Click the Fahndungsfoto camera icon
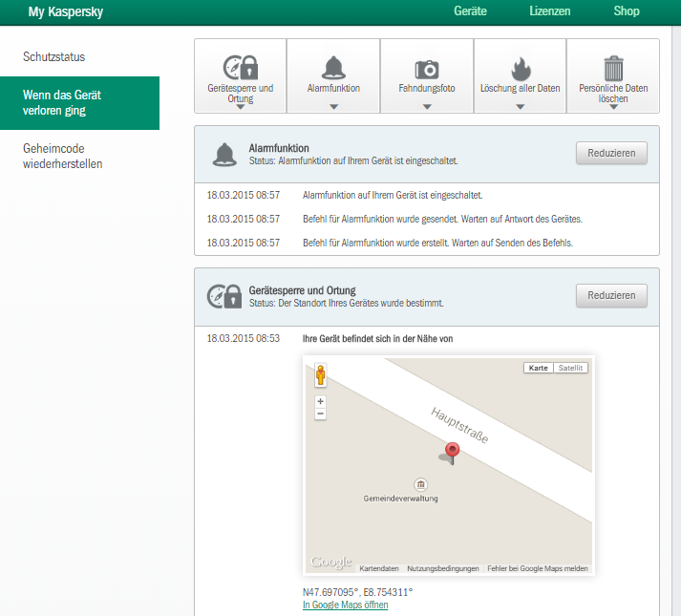 427,70
